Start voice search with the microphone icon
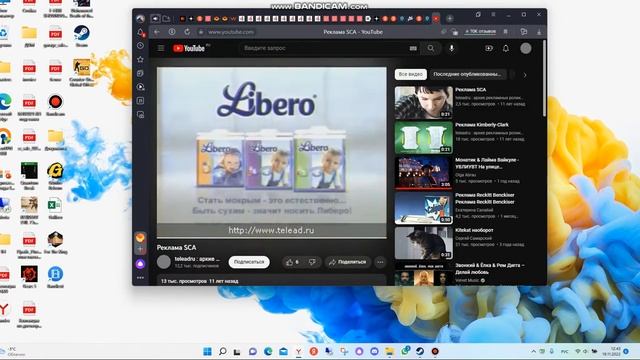 (x=451, y=48)
